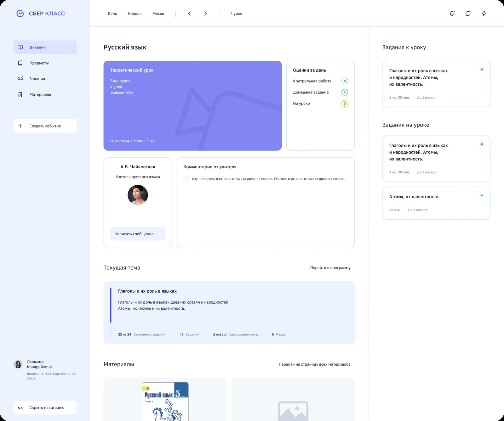Open the placeholder image material card
This screenshot has width=504, height=421.
click(x=293, y=400)
